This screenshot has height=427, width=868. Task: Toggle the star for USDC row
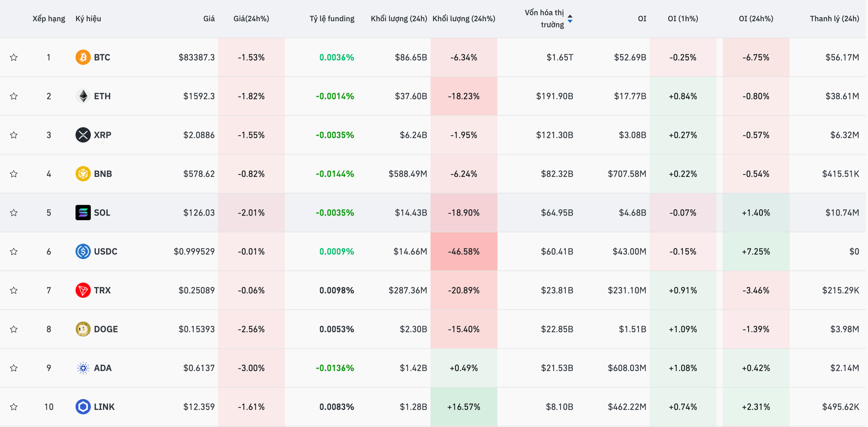point(14,251)
